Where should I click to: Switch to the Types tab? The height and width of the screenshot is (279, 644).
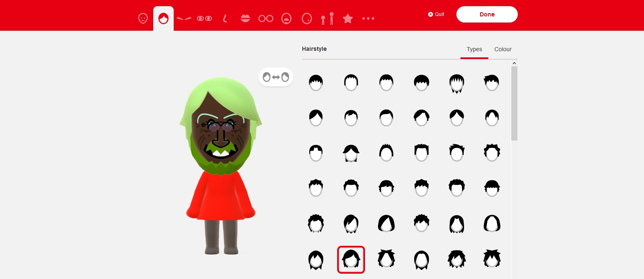(474, 49)
